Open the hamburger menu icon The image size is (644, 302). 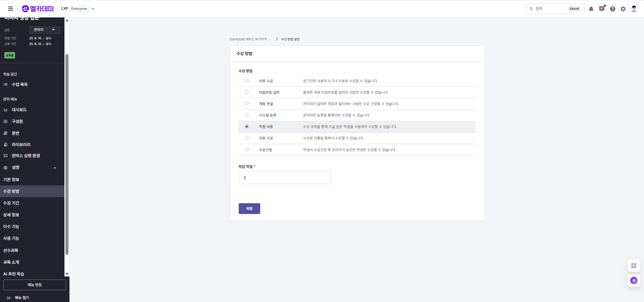coord(11,8)
